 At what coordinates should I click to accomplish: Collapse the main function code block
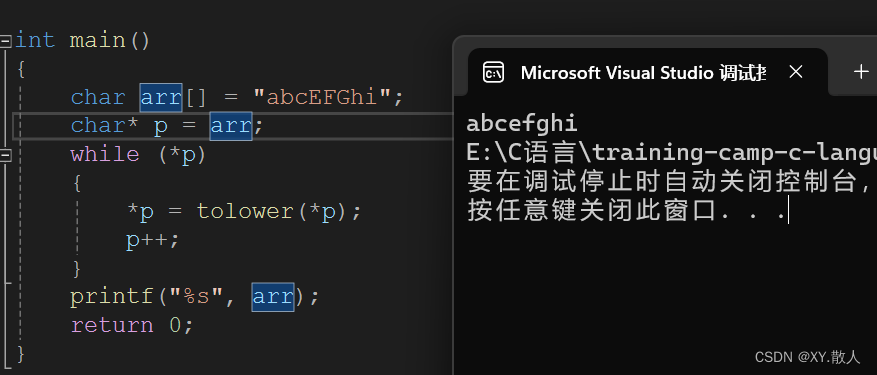point(6,41)
